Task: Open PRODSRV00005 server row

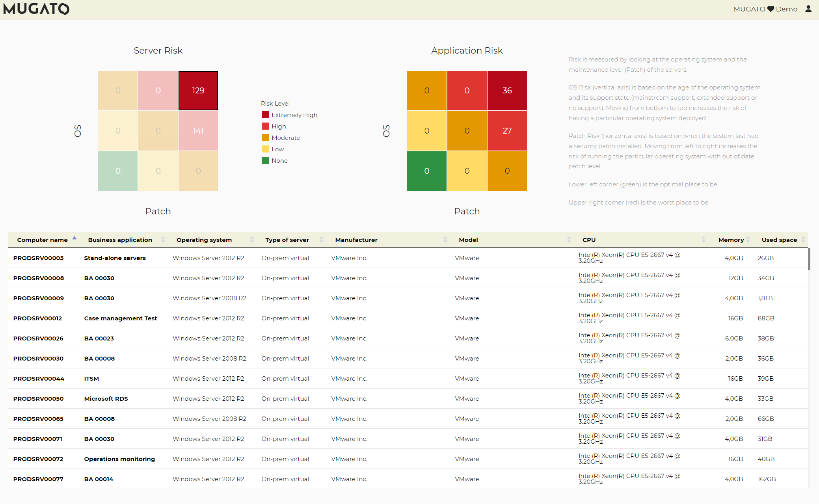Action: [x=38, y=258]
